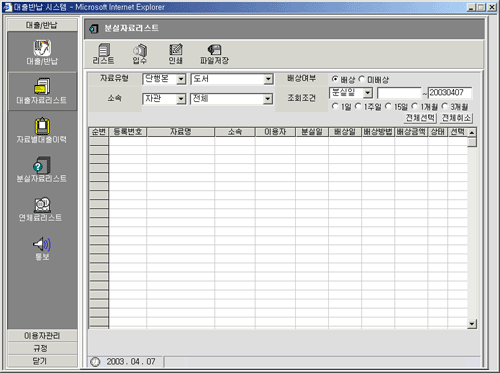
Task: Select the 1주일 period radio button
Action: [358, 106]
